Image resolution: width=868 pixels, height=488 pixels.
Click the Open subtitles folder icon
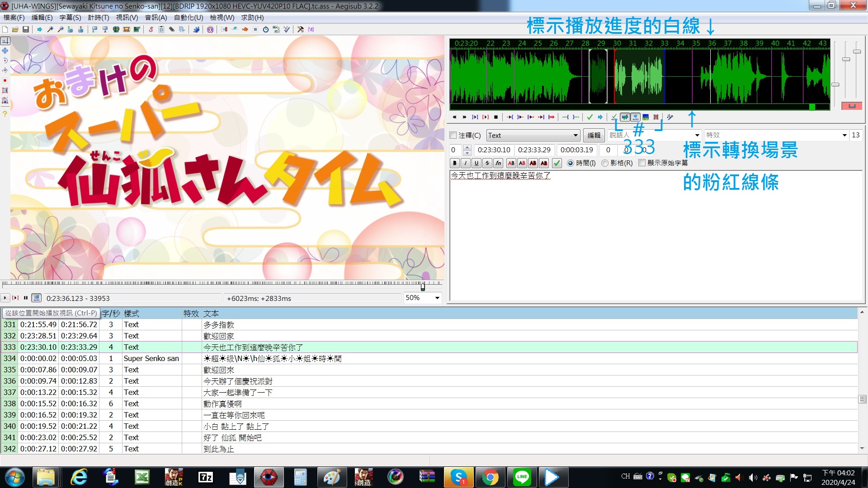tap(15, 29)
